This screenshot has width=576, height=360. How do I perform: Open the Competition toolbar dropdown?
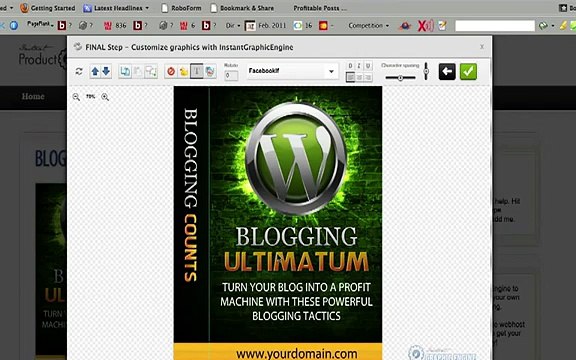(368, 25)
